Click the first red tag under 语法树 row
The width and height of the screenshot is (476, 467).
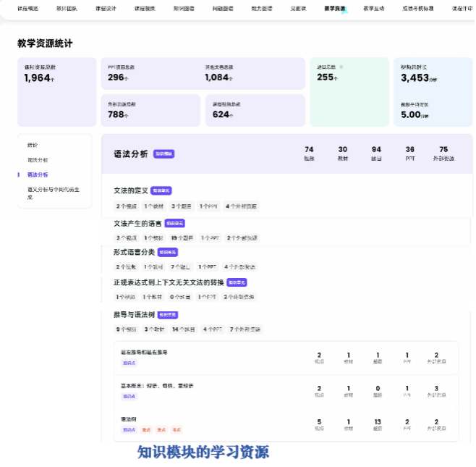coord(145,429)
